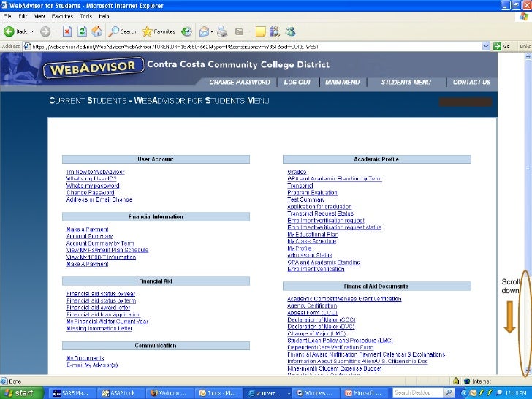Go to Home page icon

click(x=97, y=31)
